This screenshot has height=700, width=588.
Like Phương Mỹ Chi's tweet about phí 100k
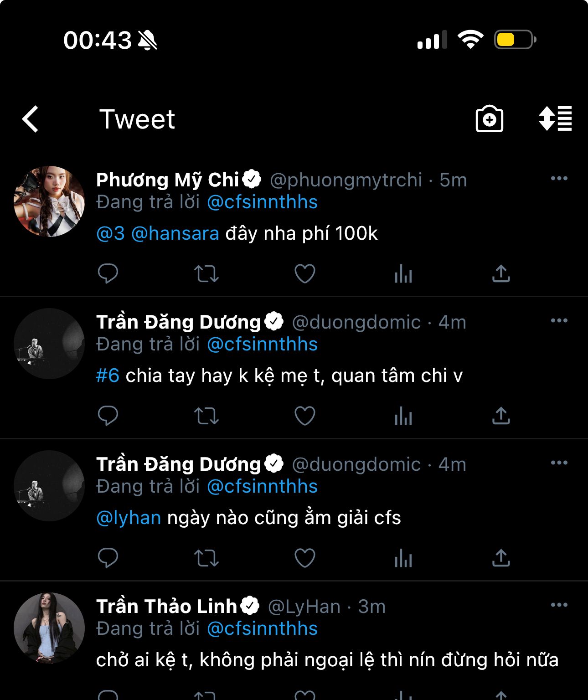(x=305, y=274)
